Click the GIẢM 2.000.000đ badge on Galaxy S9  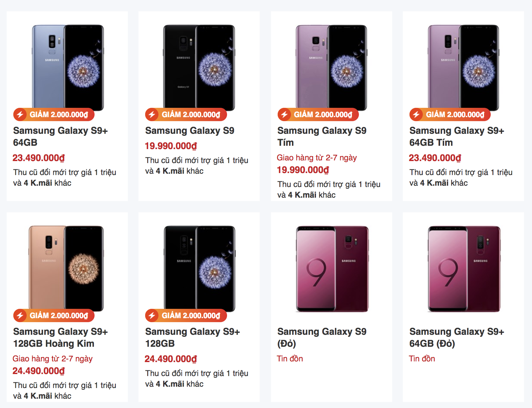tap(185, 114)
